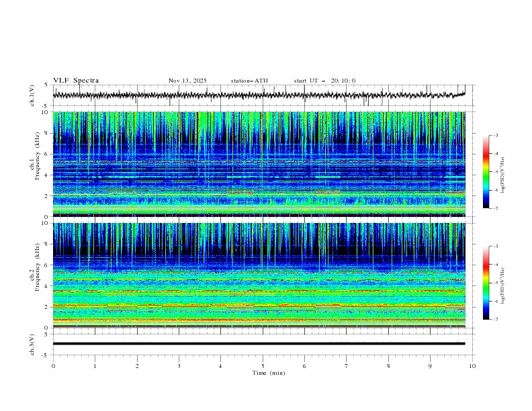532x411 pixels.
Task: Click the lower colorbar "log(PSD)(V²/Hz)" label
Action: click(x=503, y=285)
